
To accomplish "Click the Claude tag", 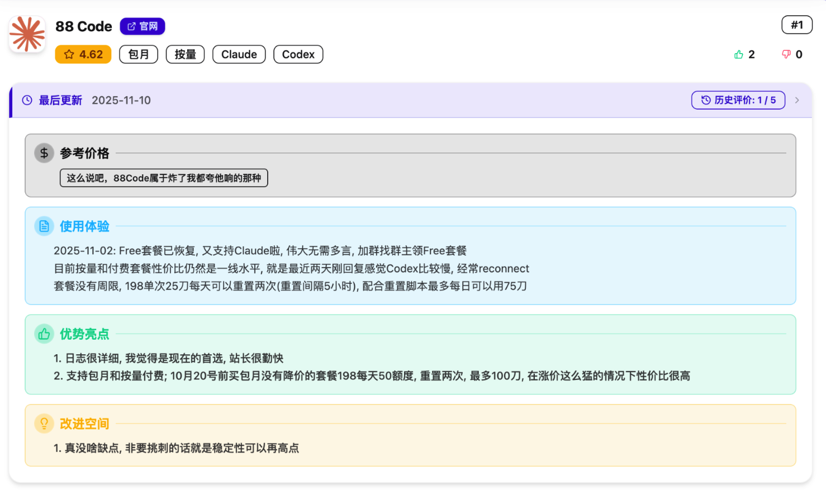I will (239, 54).
